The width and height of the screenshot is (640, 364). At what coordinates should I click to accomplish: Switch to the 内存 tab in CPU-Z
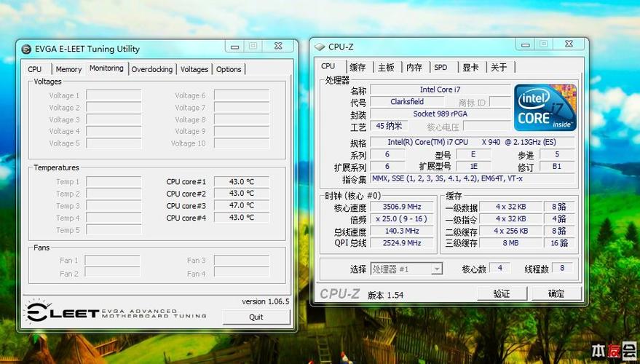[x=414, y=67]
